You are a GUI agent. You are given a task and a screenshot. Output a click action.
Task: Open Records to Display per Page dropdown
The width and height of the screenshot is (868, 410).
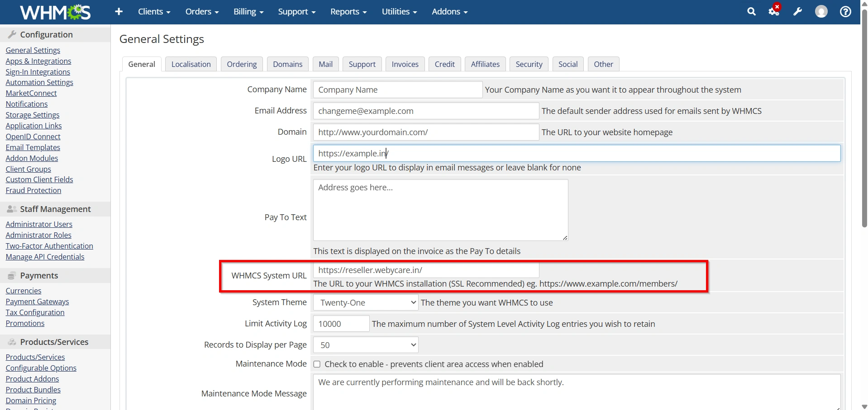(x=366, y=345)
